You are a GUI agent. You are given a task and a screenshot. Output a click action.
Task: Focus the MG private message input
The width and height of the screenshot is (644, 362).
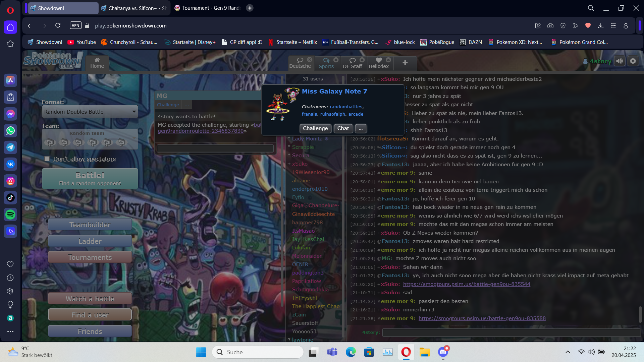215,148
